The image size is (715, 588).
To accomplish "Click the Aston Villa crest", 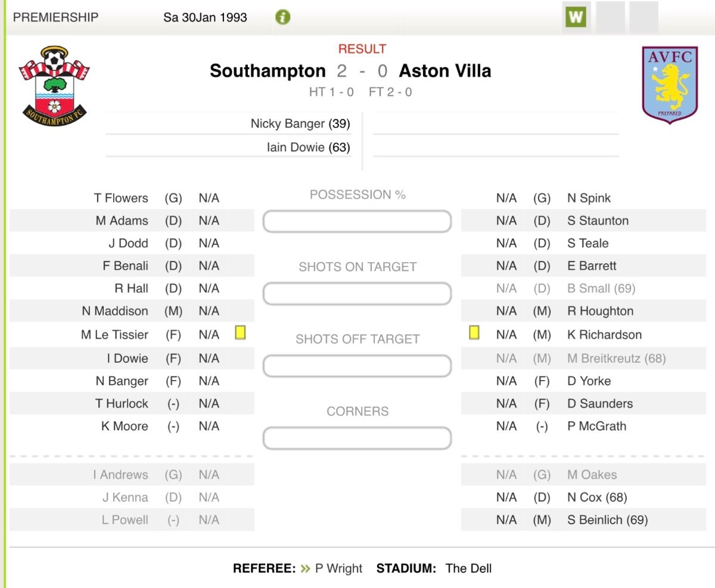I will (x=670, y=85).
